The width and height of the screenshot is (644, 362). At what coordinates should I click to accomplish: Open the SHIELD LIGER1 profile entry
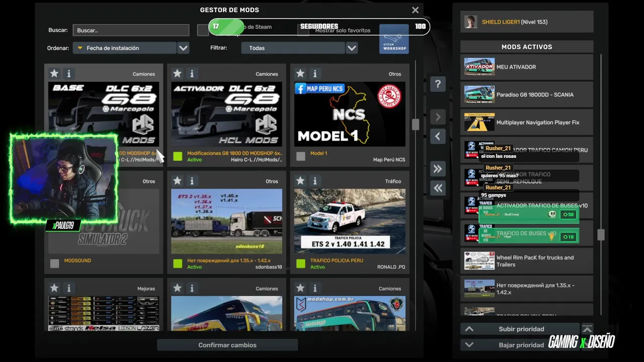pyautogui.click(x=527, y=22)
